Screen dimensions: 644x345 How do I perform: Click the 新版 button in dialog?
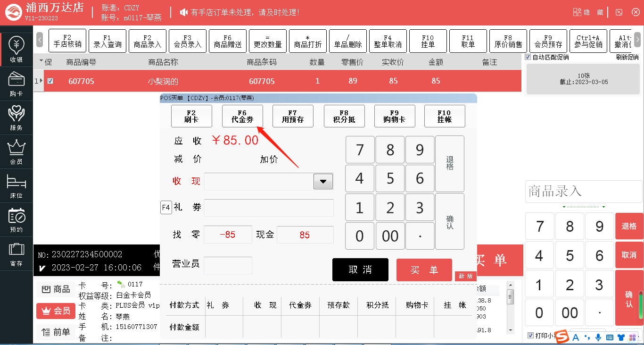click(465, 276)
